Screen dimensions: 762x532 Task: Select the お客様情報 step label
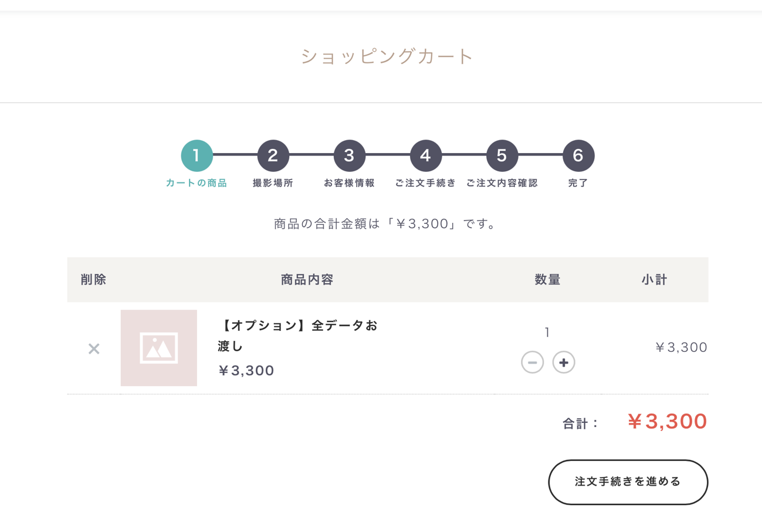point(350,183)
